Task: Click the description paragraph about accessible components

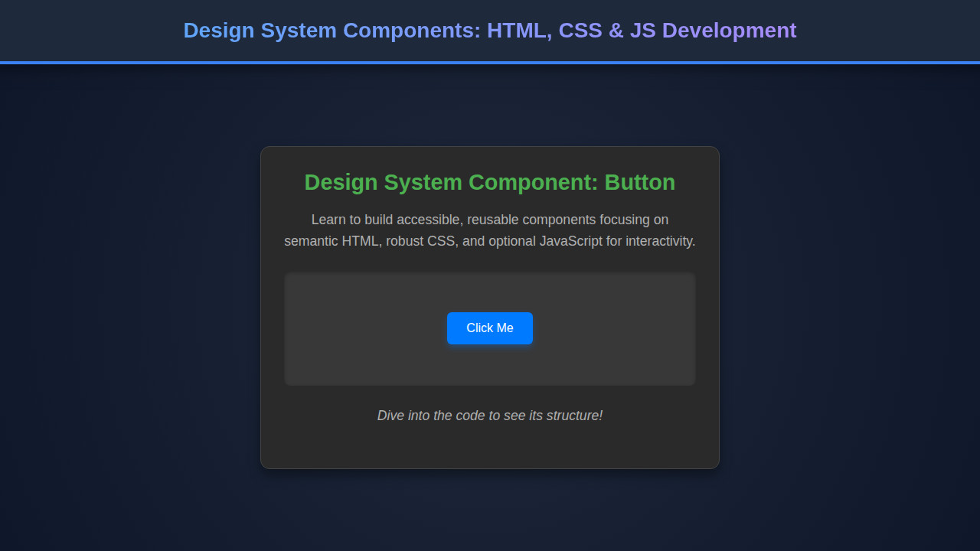Action: (489, 230)
